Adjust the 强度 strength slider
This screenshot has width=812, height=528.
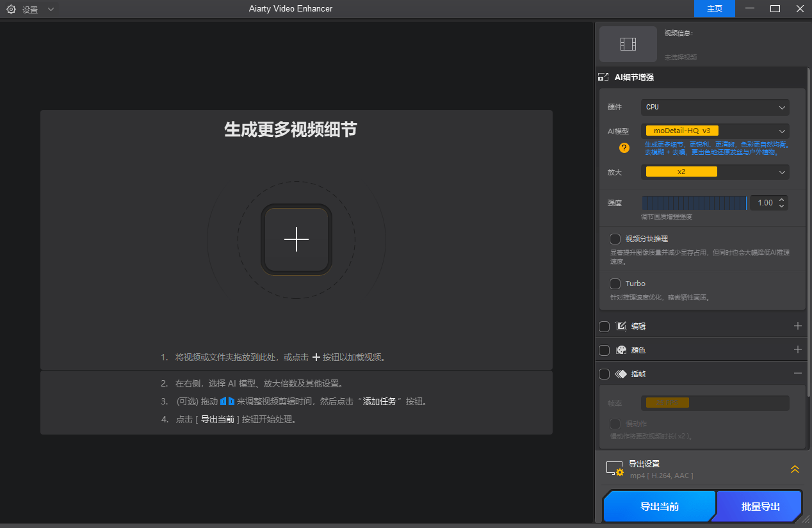[x=694, y=202]
